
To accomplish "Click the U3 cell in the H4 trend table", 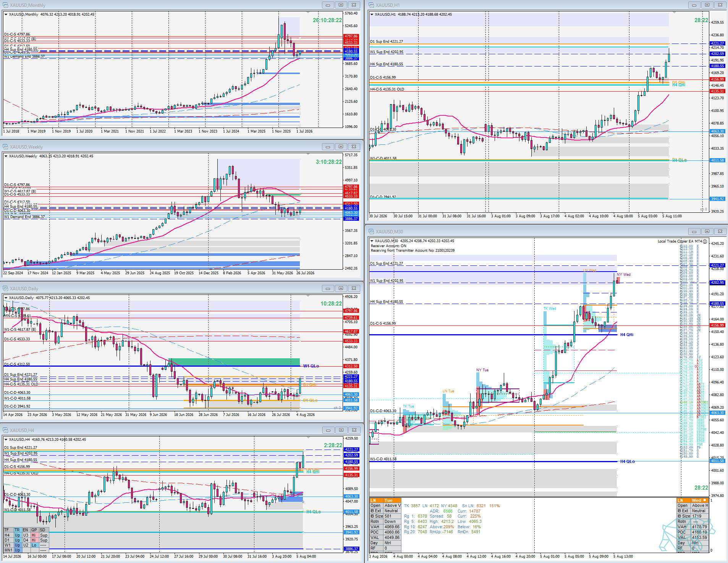I will [x=26, y=535].
